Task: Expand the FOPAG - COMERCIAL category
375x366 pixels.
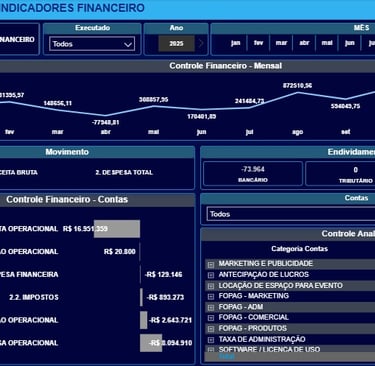Action: (x=211, y=318)
